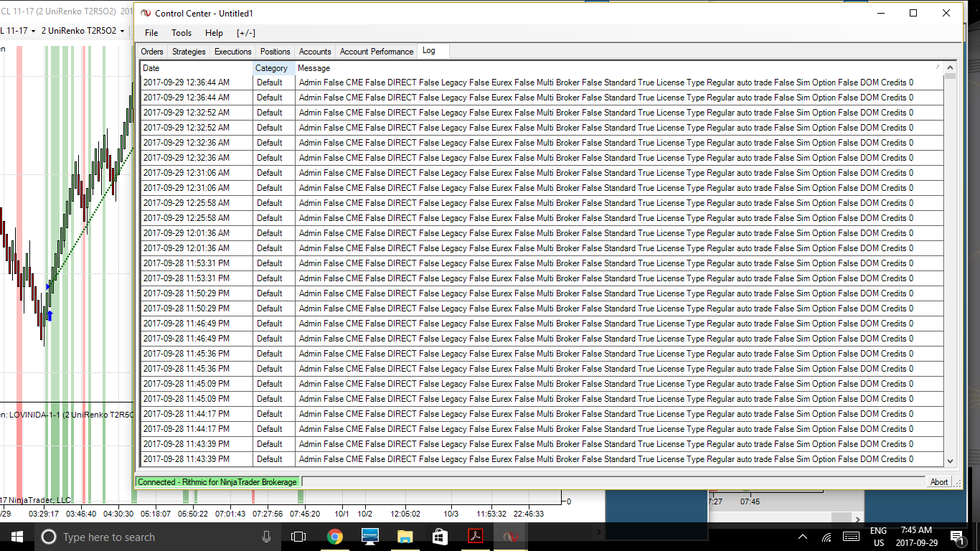Click the 05:18:07 label on the chart time axis

156,514
